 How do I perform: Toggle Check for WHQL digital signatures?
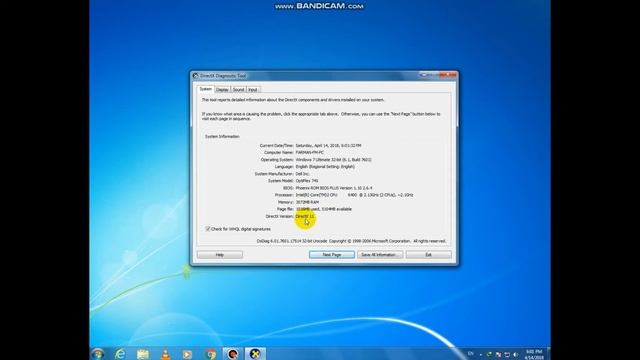click(208, 229)
